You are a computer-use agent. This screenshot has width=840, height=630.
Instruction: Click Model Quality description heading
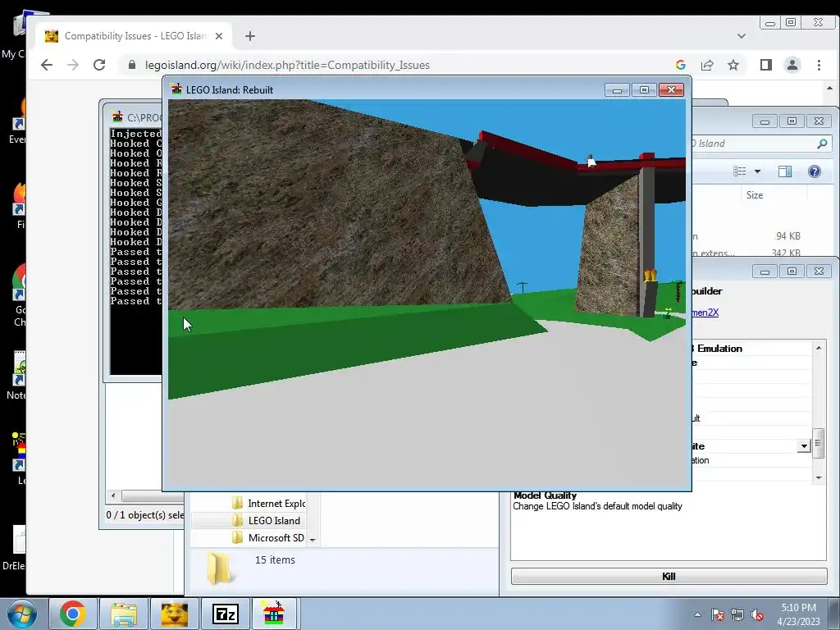click(545, 495)
